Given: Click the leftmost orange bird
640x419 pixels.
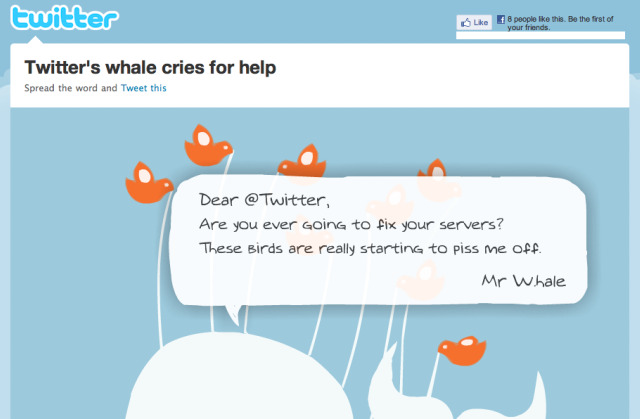Looking at the screenshot, I should point(149,182).
